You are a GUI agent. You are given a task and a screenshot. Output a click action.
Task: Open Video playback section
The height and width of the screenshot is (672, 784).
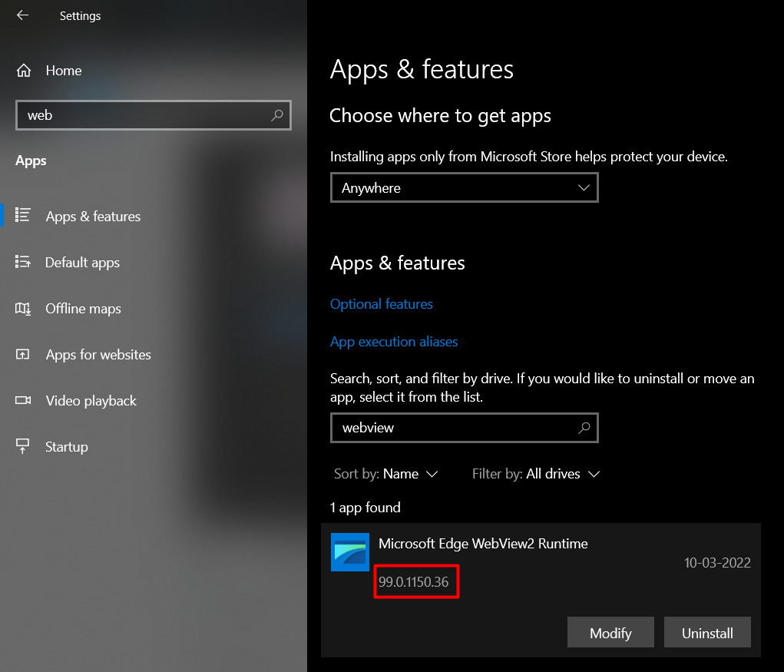coord(91,400)
